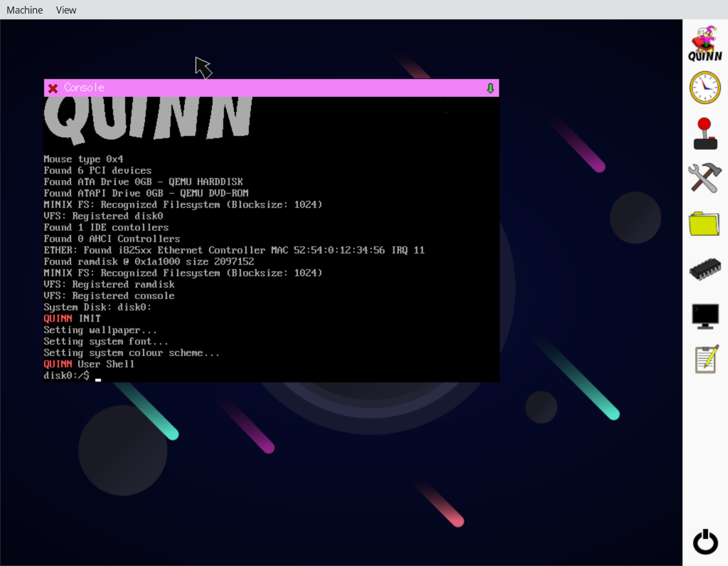Screen dimensions: 728x566
Task: Click 'System Disk: disk0:' line
Action: click(98, 307)
